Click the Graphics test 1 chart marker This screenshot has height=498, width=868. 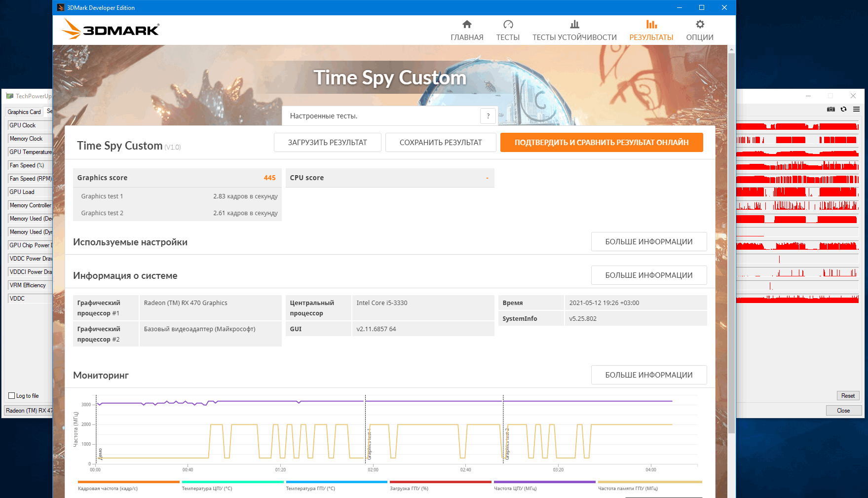coord(369,444)
